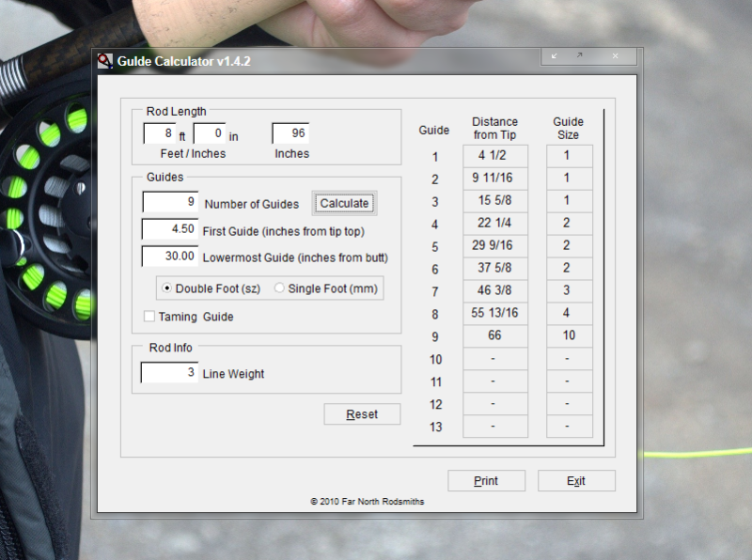Select guide 3 distance cell '15 5/8'
This screenshot has width=752, height=560.
495,201
